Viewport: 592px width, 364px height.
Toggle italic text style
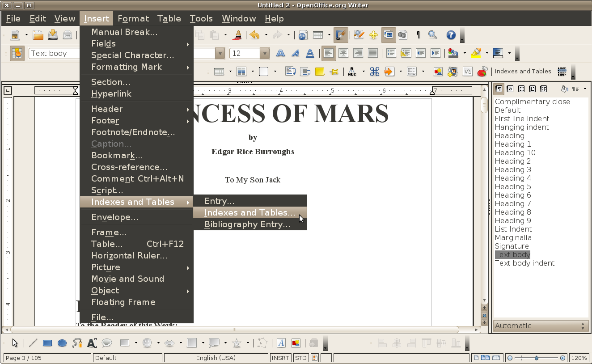[295, 53]
